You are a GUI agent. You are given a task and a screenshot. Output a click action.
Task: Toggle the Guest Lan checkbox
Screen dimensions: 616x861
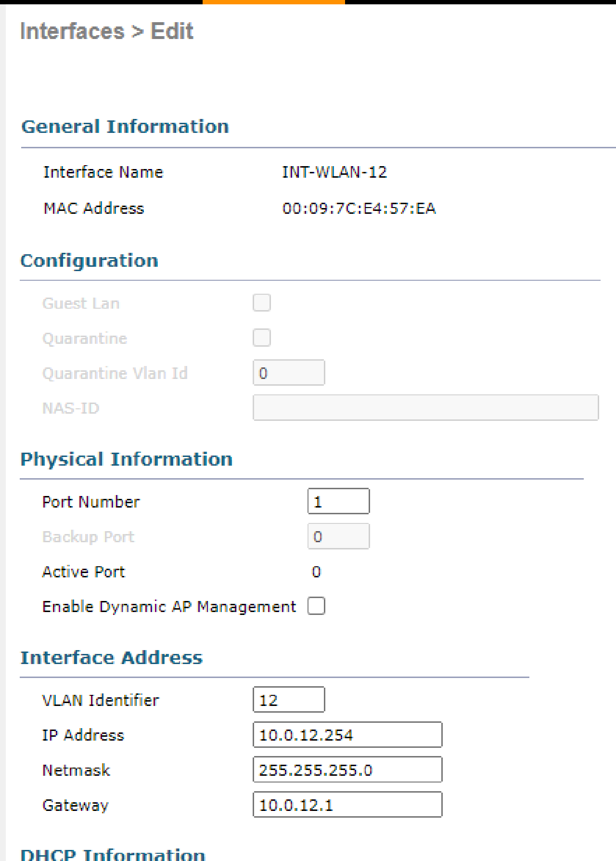tap(261, 302)
